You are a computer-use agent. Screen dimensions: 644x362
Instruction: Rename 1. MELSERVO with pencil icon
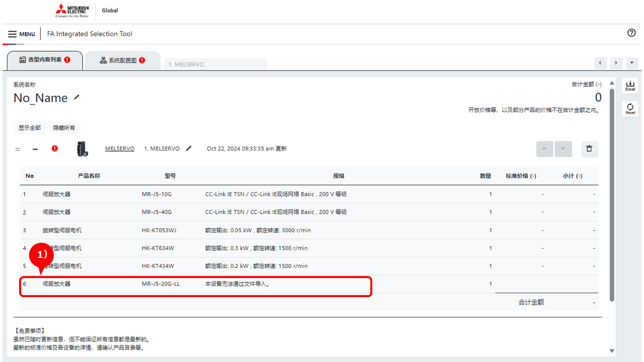pos(189,148)
